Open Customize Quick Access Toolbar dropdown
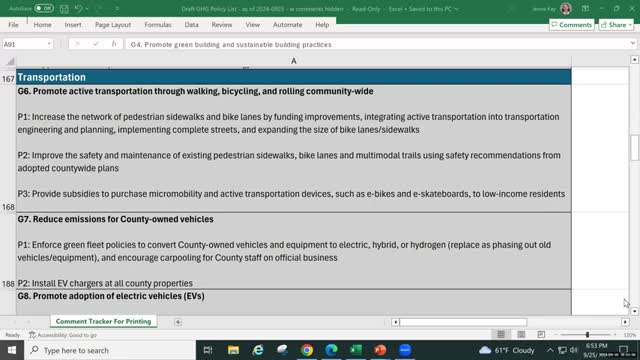This screenshot has height=360, width=640. point(117,9)
